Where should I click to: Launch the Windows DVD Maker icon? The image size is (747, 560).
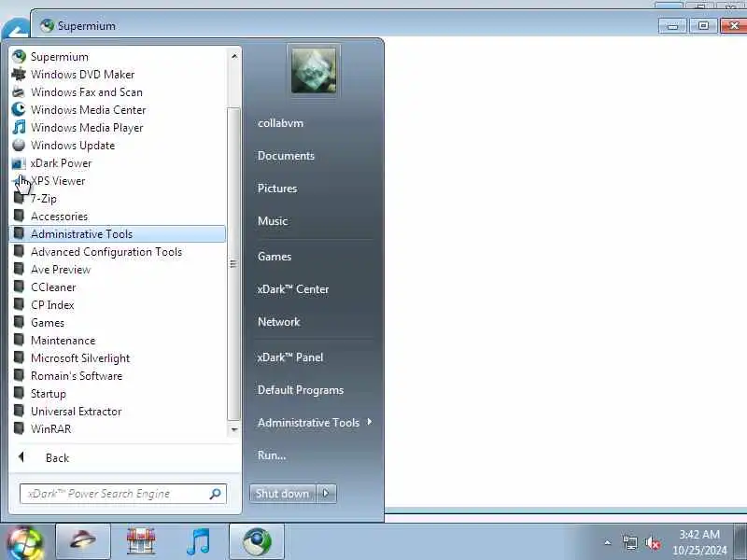[19, 75]
